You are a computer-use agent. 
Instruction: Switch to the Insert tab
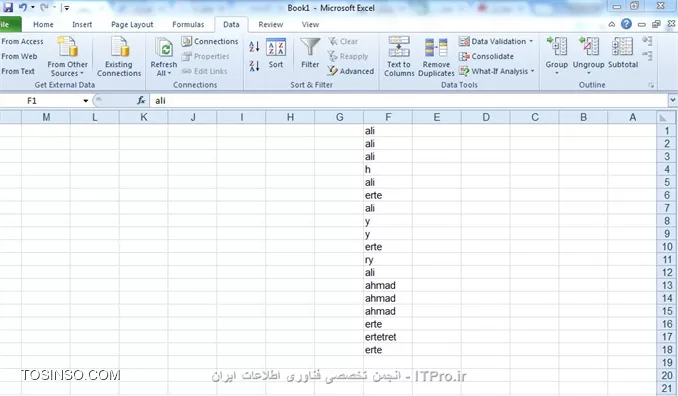click(82, 25)
